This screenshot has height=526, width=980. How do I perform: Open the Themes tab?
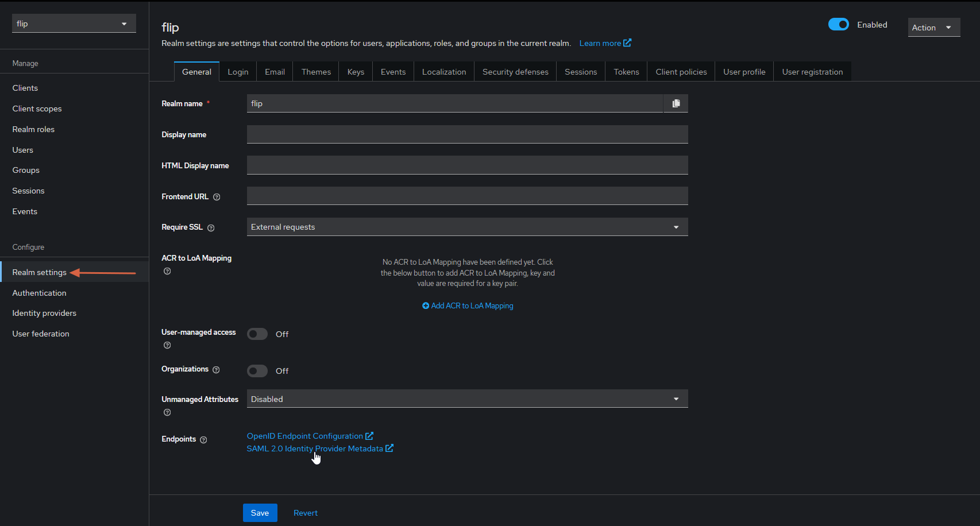pyautogui.click(x=316, y=72)
